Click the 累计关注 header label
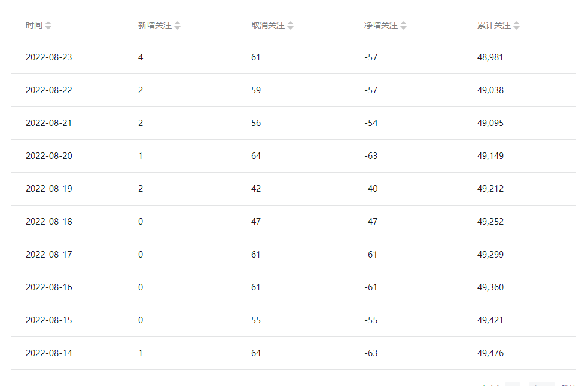 click(x=494, y=26)
